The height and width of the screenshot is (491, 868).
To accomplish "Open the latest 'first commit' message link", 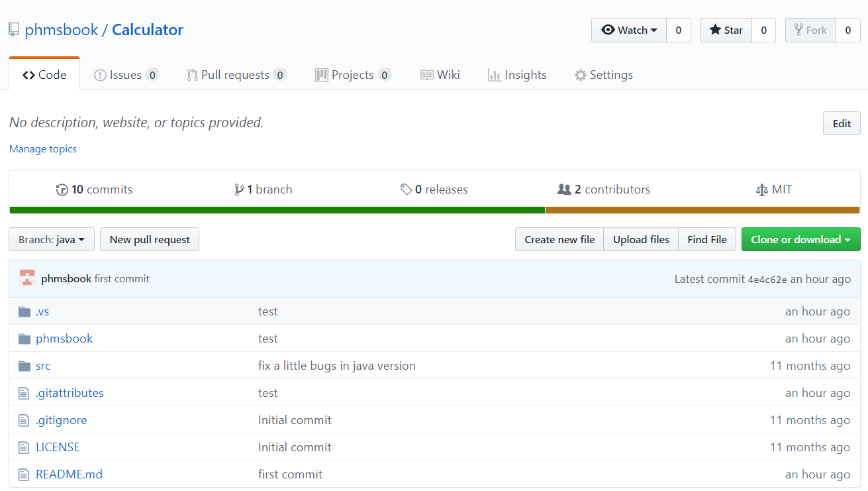I will (122, 279).
